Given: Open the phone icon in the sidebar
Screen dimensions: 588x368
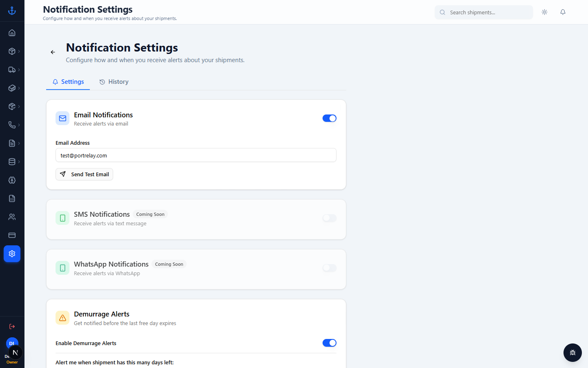Looking at the screenshot, I should click(x=12, y=125).
